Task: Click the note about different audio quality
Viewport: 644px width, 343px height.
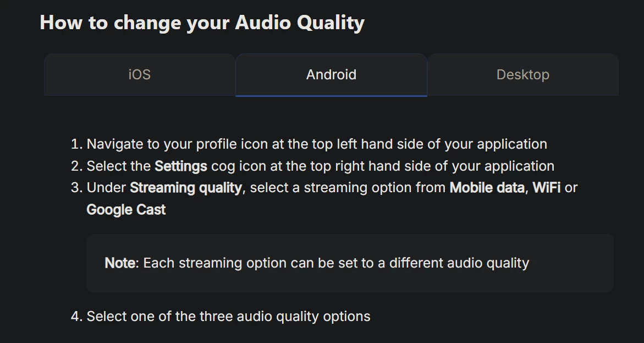Action: coord(335,263)
